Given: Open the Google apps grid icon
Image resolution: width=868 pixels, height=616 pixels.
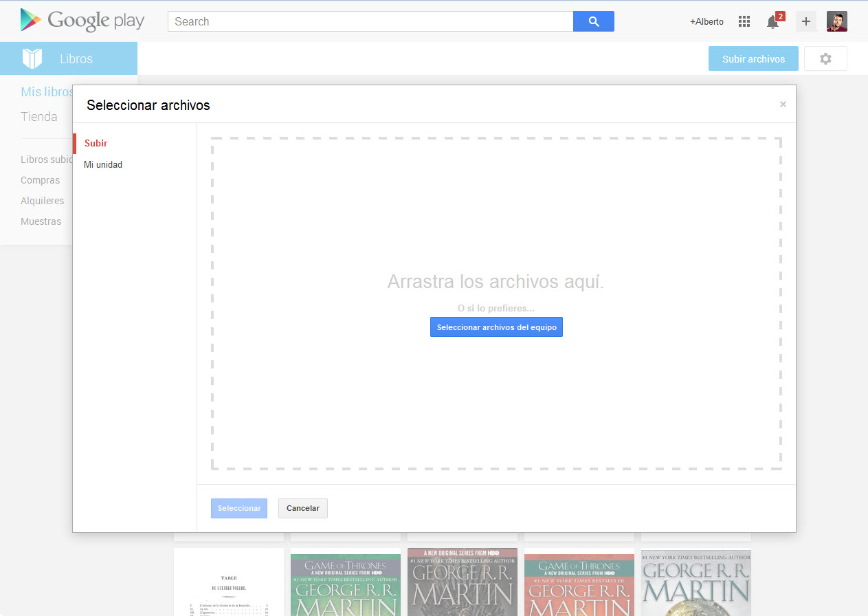Looking at the screenshot, I should [744, 21].
